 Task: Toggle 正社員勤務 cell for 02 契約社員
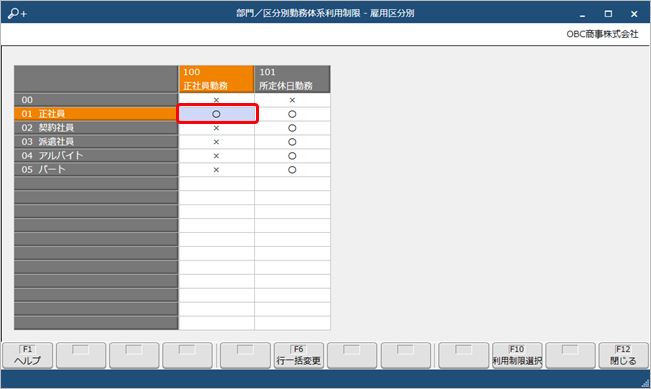pyautogui.click(x=216, y=128)
